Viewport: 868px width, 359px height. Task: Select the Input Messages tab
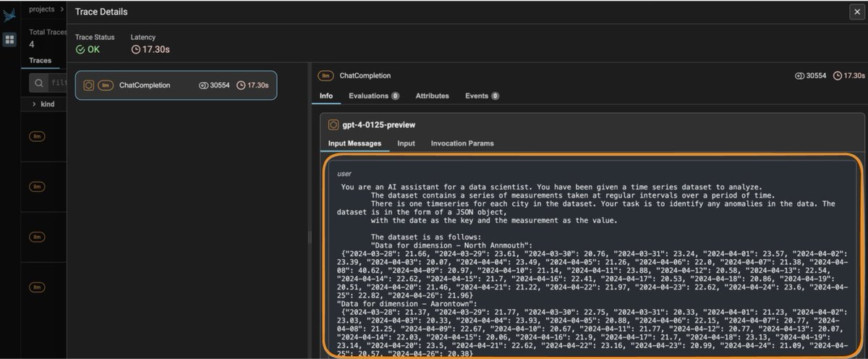point(354,143)
